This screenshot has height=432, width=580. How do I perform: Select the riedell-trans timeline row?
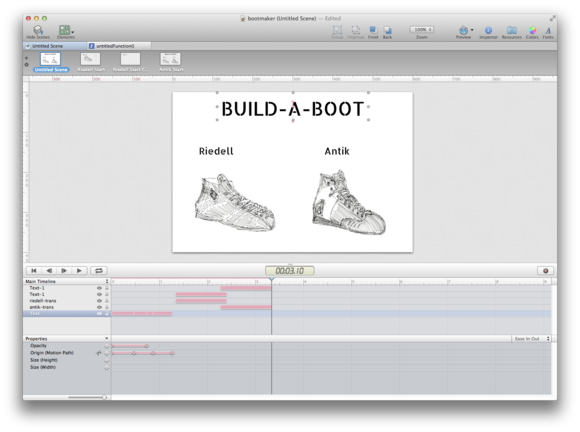coord(67,301)
